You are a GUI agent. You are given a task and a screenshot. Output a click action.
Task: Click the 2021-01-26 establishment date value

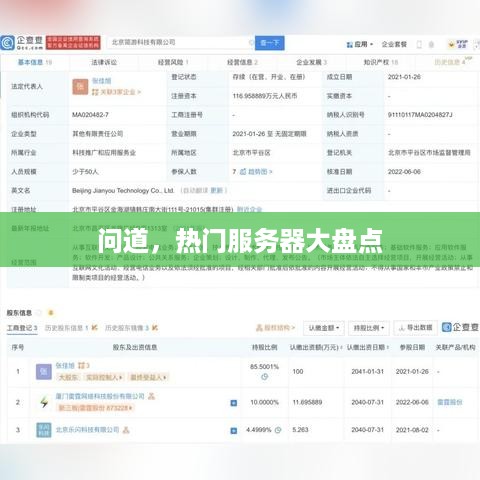pos(404,77)
